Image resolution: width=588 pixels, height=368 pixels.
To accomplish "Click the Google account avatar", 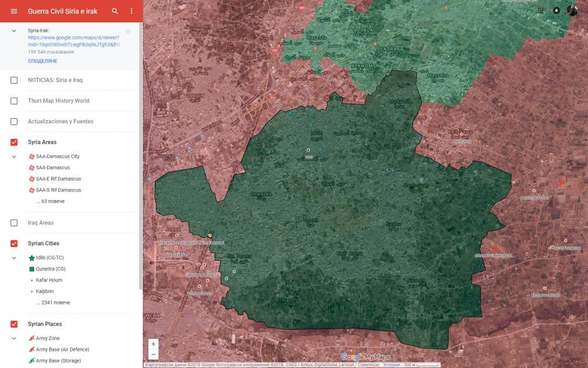I will point(572,10).
